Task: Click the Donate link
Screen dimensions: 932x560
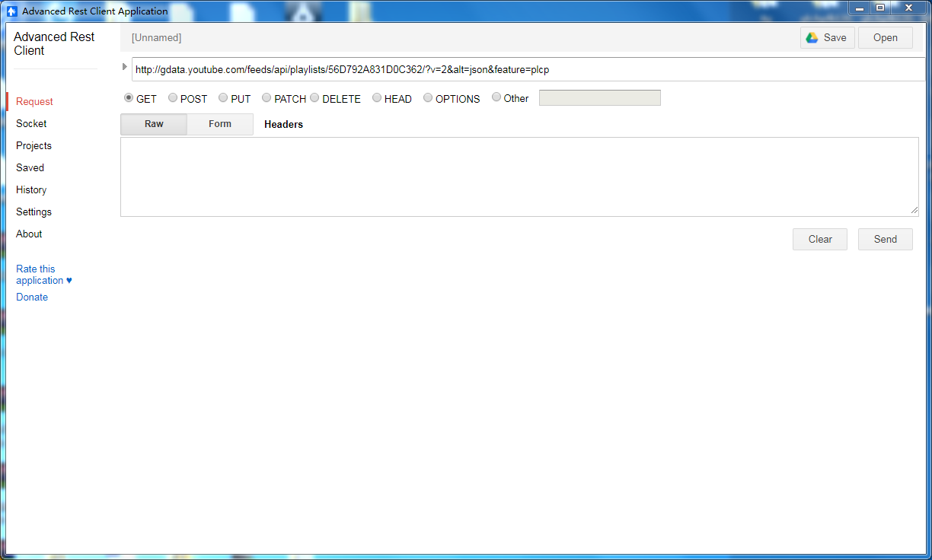Action: (x=32, y=297)
